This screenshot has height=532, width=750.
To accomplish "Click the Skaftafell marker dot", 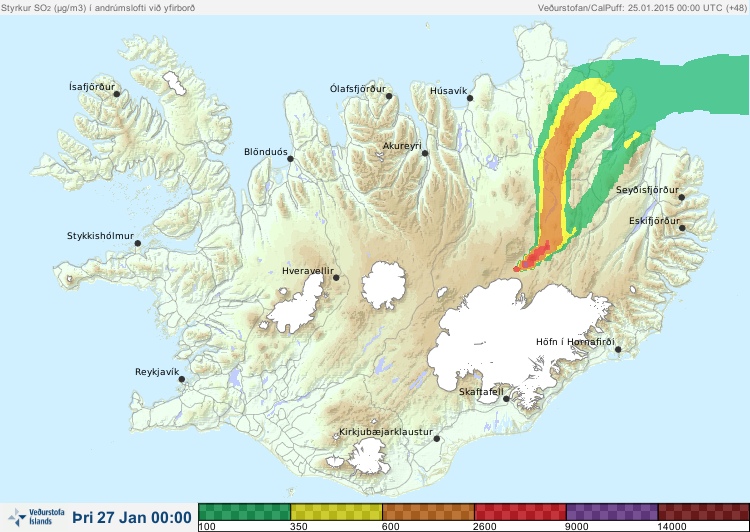I will click(x=506, y=399).
